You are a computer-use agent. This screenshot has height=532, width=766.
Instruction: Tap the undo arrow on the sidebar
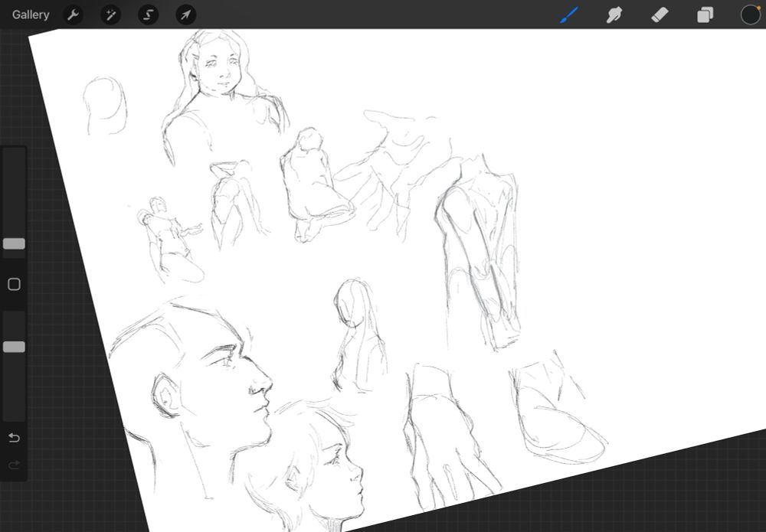coord(13,438)
